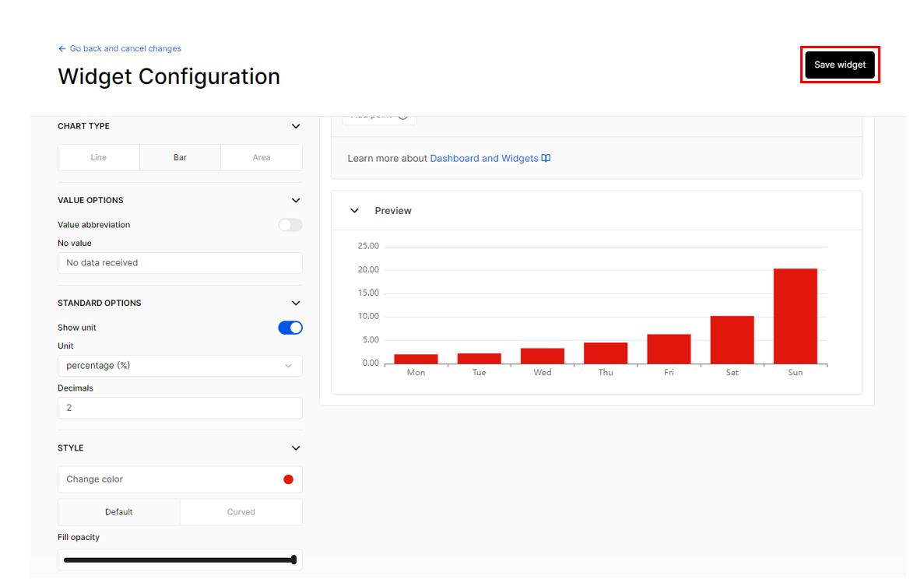Select the Bar chart type
Screen dimensions: 924x586
pos(180,157)
